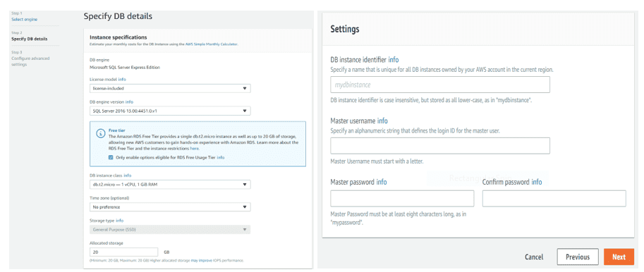The height and width of the screenshot is (272, 644).
Task: Click the Allocated storage field
Action: 123,252
